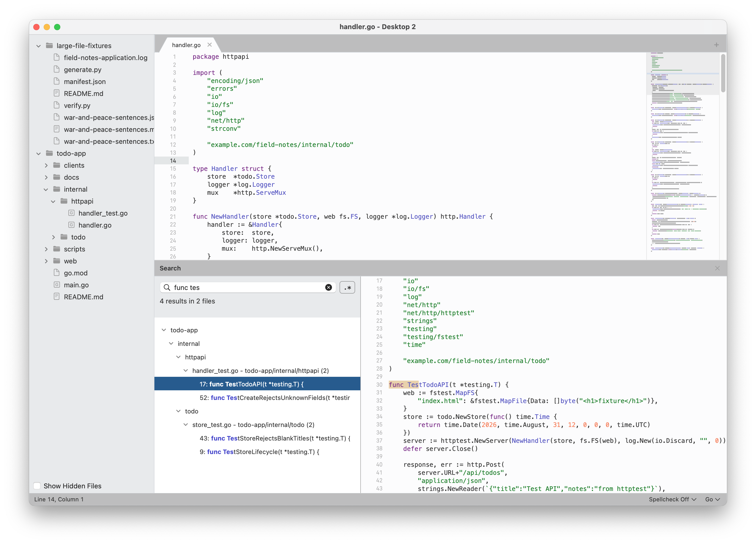Click the large-file-fixtures folder icon
Screen dimensions: 756x544
coord(49,45)
